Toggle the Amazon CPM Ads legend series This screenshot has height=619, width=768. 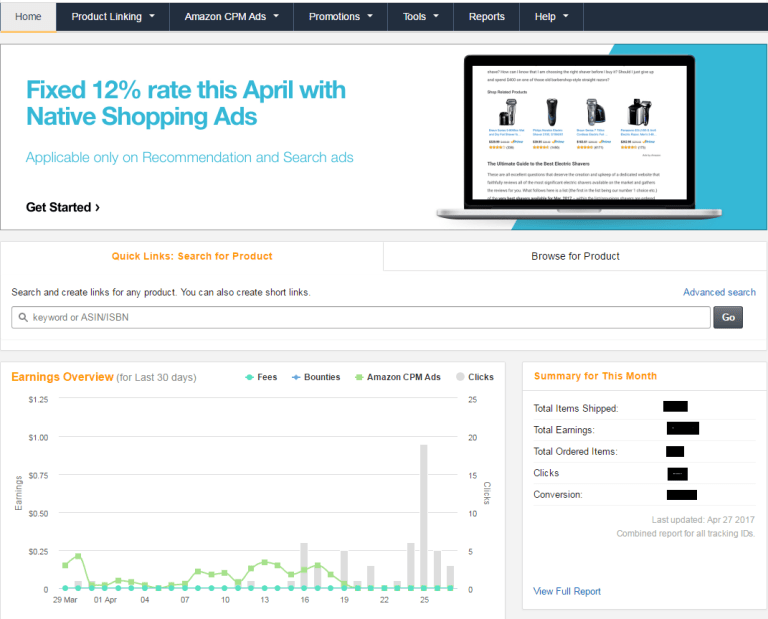398,377
